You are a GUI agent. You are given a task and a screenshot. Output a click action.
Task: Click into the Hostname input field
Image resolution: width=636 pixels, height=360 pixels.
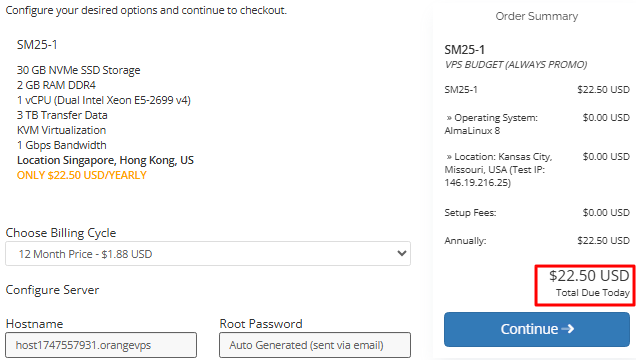[101, 345]
